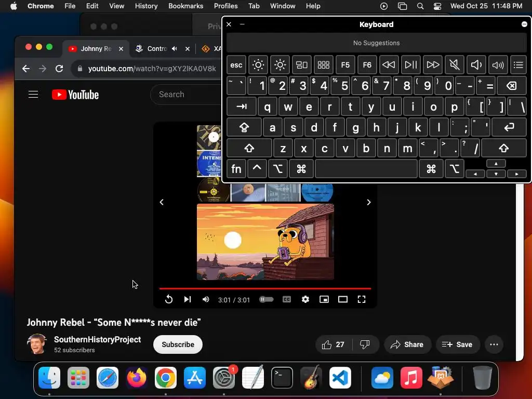This screenshot has height=399, width=532.
Task: Enable miniplayer mode
Action: pyautogui.click(x=324, y=299)
